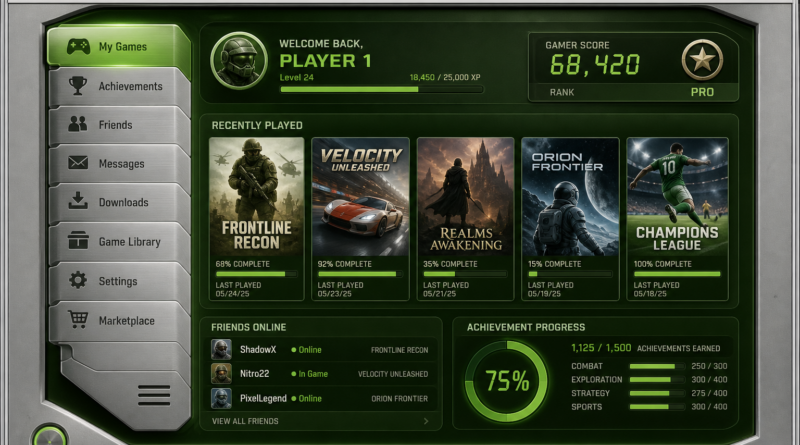The height and width of the screenshot is (445, 800).
Task: Open the Champions League game cover
Action: (x=677, y=196)
